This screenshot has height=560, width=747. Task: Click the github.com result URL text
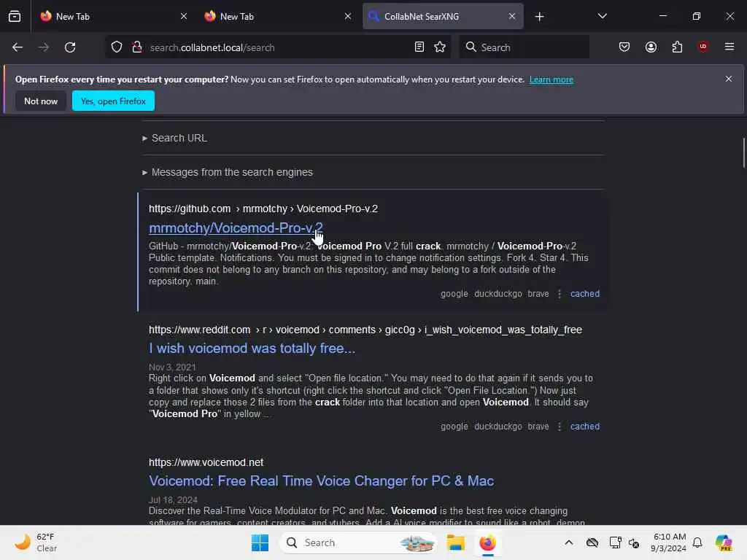(263, 209)
